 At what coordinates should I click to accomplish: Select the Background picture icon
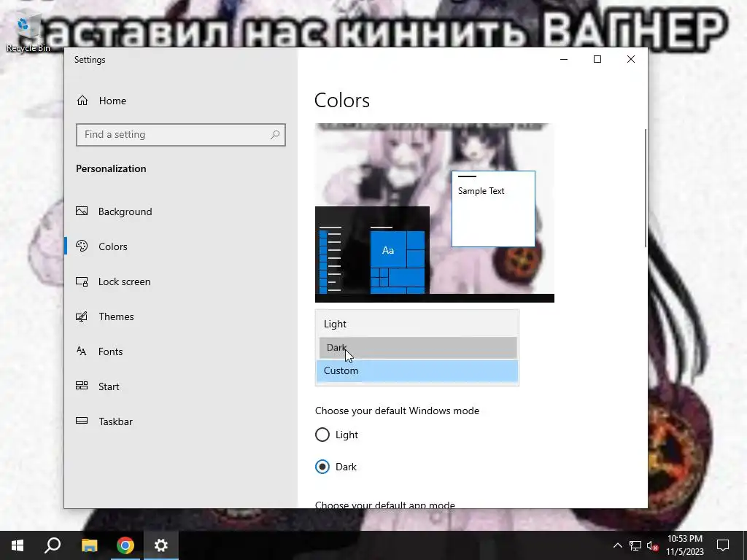pyautogui.click(x=82, y=211)
